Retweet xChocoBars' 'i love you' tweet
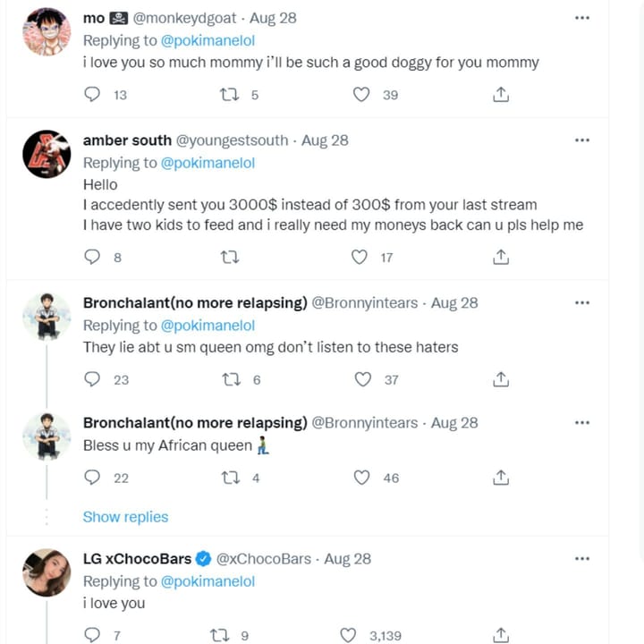Screen dimensions: 644x644 (x=219, y=635)
